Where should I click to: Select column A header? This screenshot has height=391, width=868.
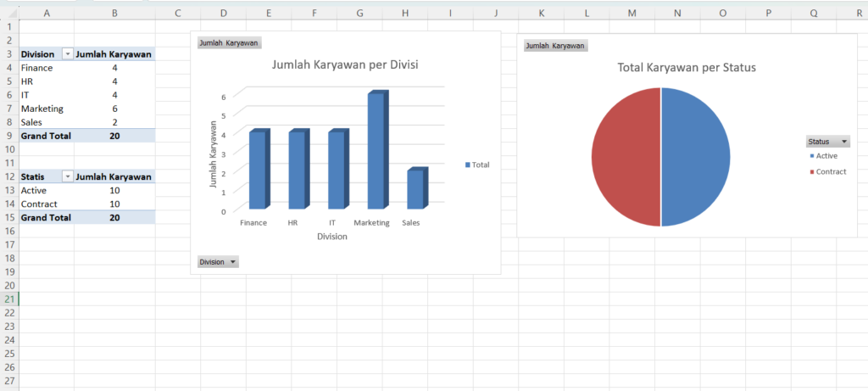[47, 14]
